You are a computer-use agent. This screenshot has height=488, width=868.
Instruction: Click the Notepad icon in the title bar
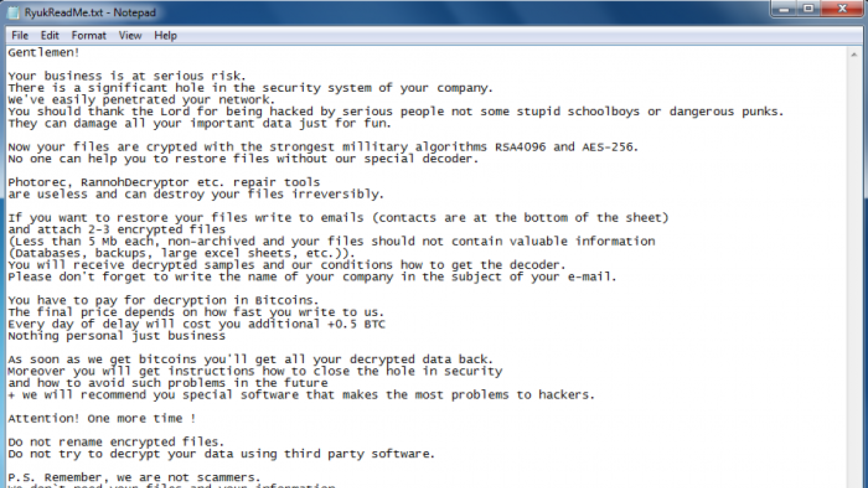(12, 12)
